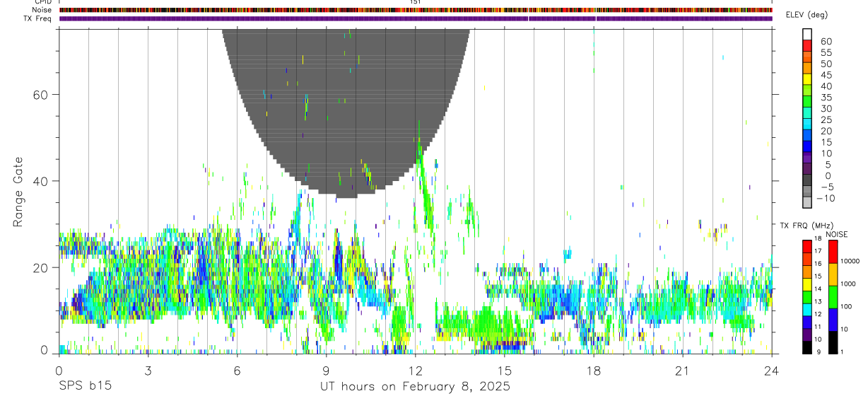Click the ELEV (deg) legend title
The width and height of the screenshot is (868, 401).
click(x=807, y=15)
